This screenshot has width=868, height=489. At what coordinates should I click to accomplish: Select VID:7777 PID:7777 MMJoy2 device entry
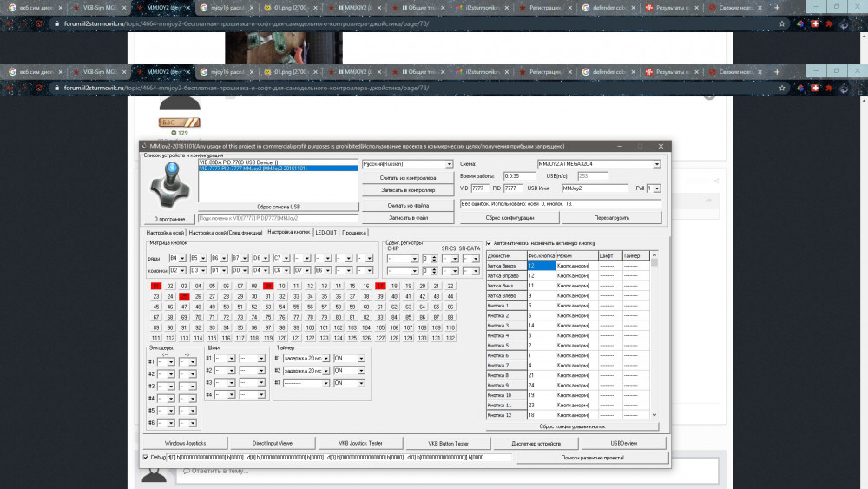278,169
